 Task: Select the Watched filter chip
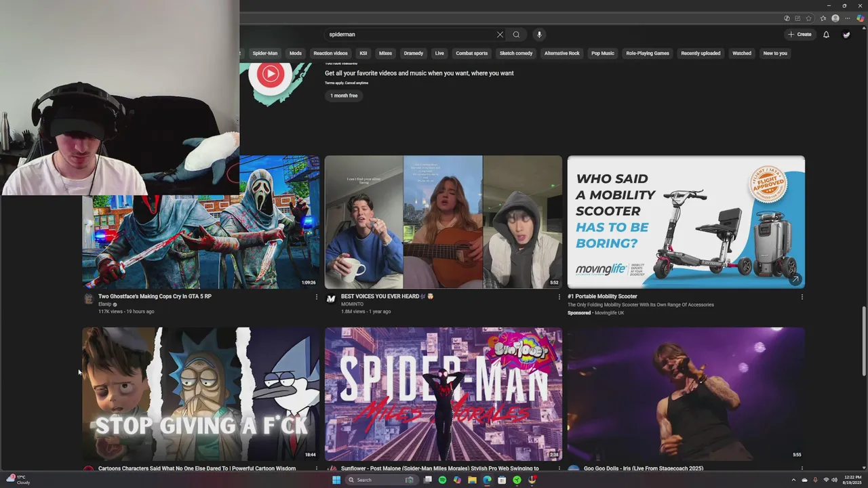pos(742,54)
